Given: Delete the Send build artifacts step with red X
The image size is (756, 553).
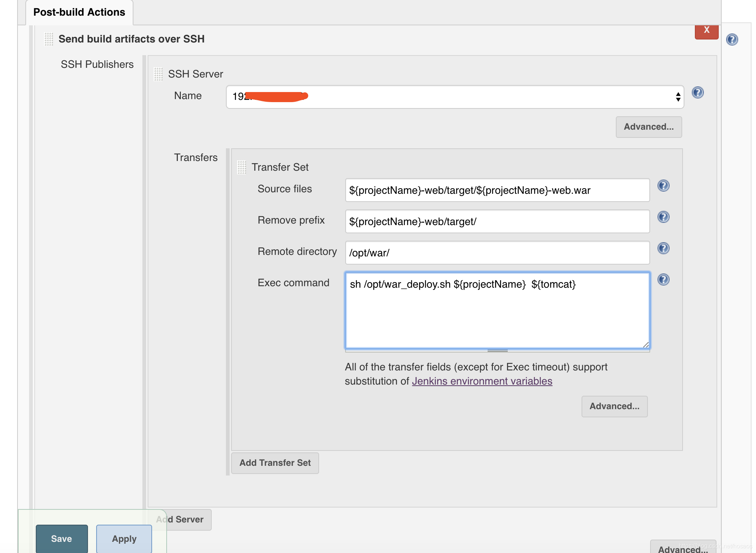Looking at the screenshot, I should tap(706, 31).
